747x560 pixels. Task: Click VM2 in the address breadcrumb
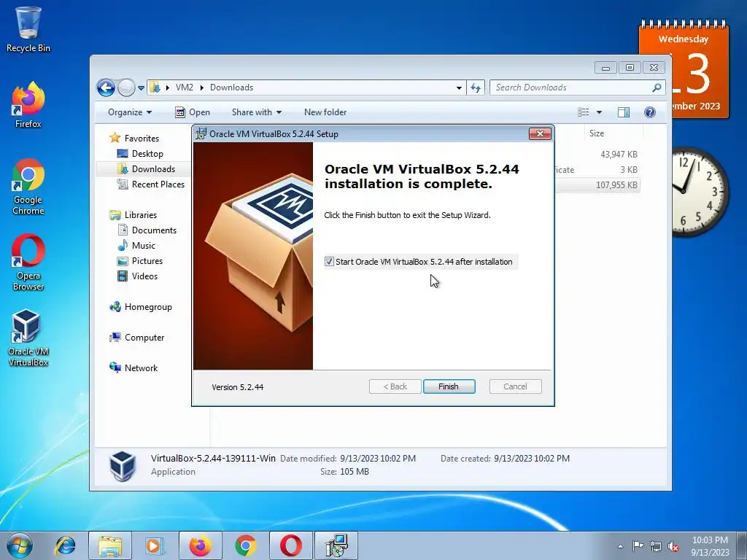[185, 87]
